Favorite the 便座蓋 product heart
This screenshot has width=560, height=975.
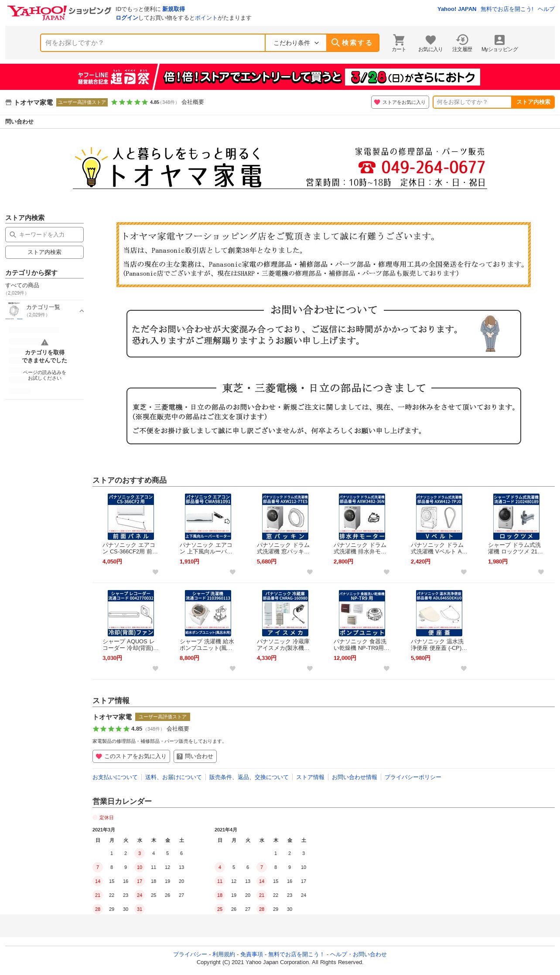[x=464, y=668]
